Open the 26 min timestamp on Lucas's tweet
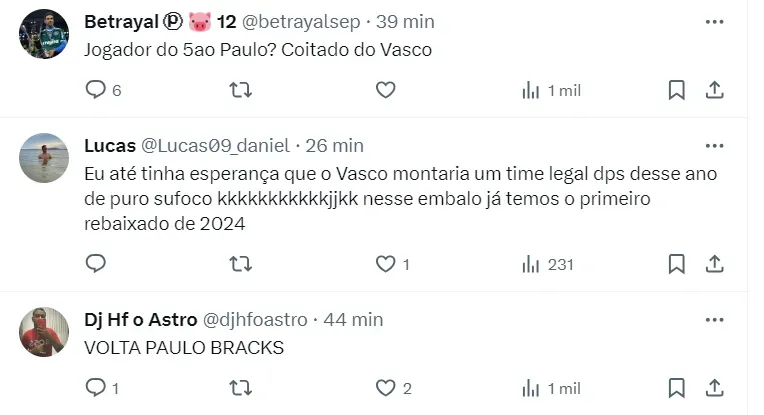 click(x=334, y=146)
